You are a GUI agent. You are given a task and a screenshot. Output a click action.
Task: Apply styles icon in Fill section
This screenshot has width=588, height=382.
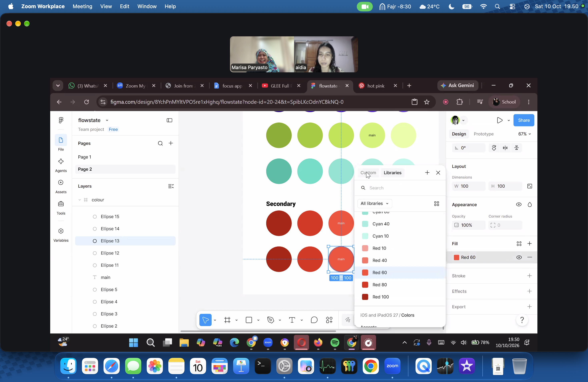tap(519, 244)
